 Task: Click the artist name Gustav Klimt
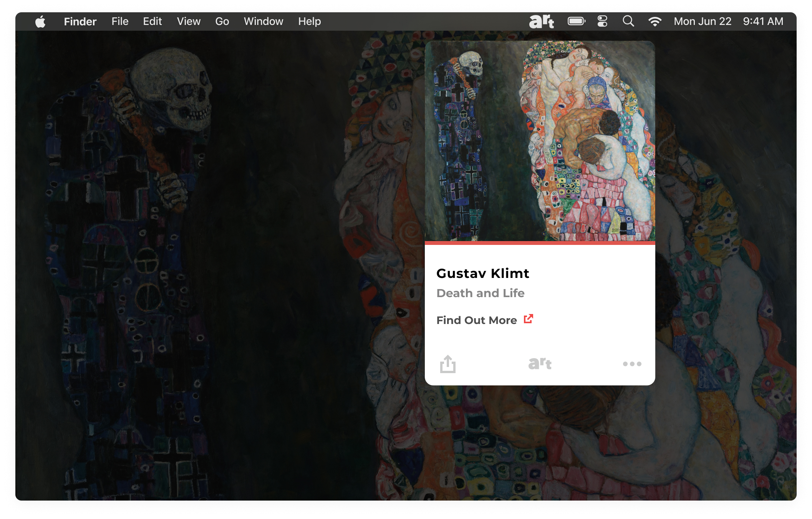coord(483,273)
